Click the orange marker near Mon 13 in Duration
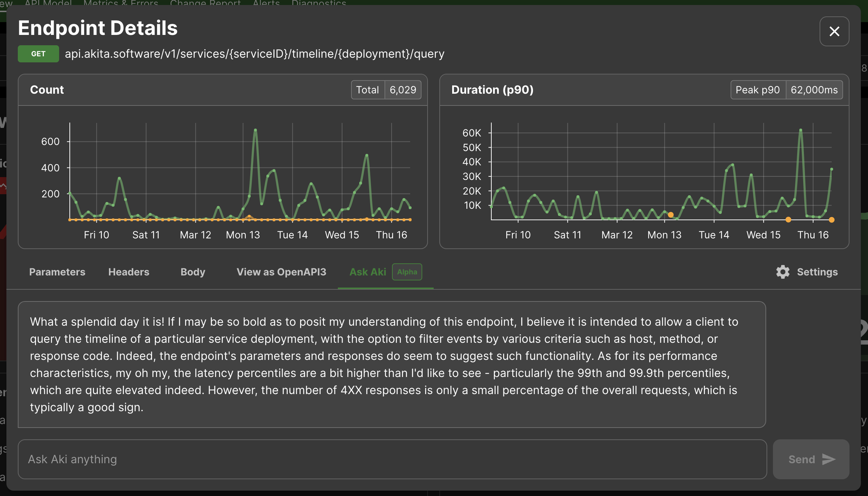 [671, 215]
